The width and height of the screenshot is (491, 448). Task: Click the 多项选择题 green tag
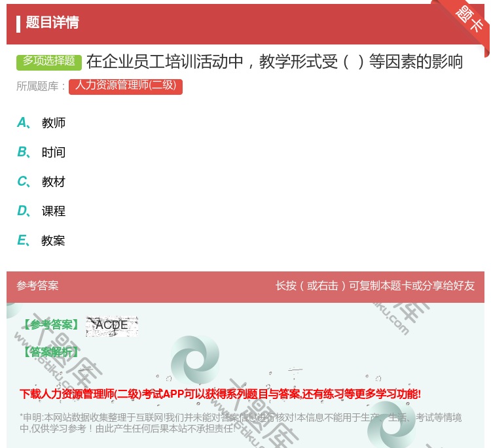[49, 61]
